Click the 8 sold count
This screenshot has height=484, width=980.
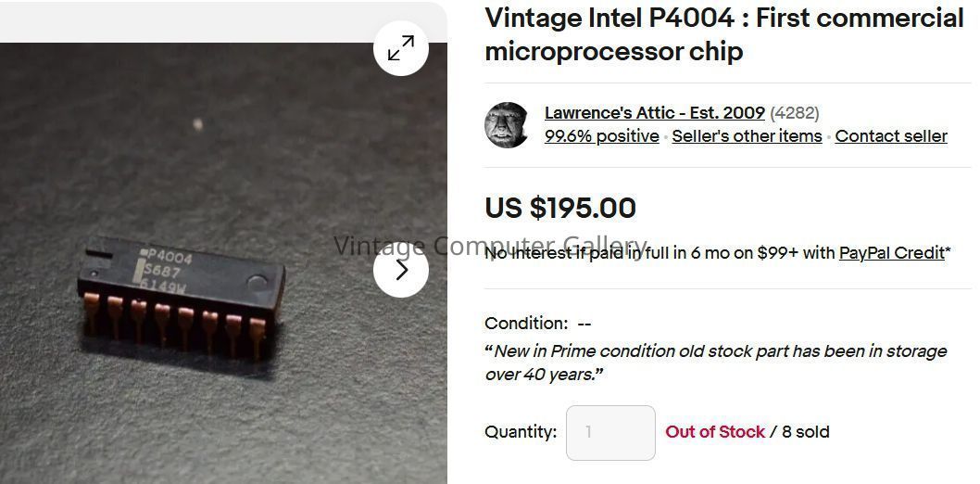click(806, 432)
